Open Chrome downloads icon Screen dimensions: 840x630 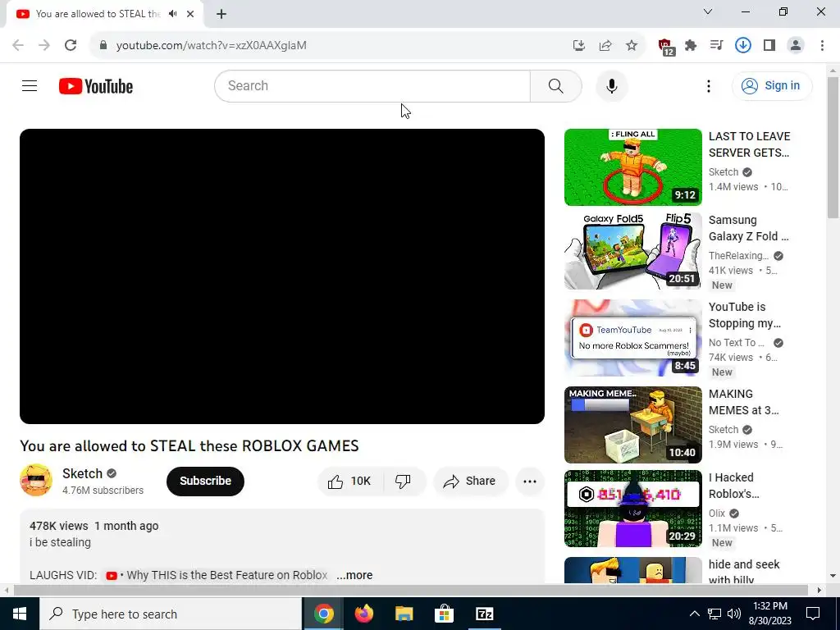coord(742,45)
